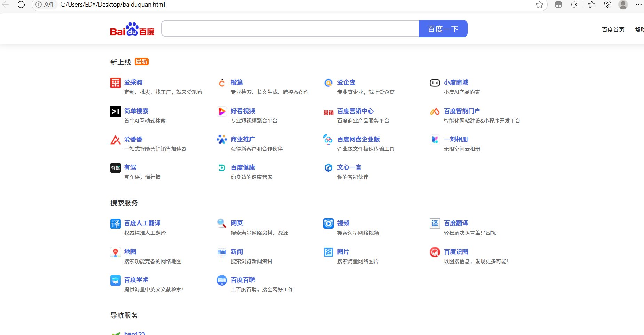
Task: Open the 百度首页 link
Action: tap(613, 30)
